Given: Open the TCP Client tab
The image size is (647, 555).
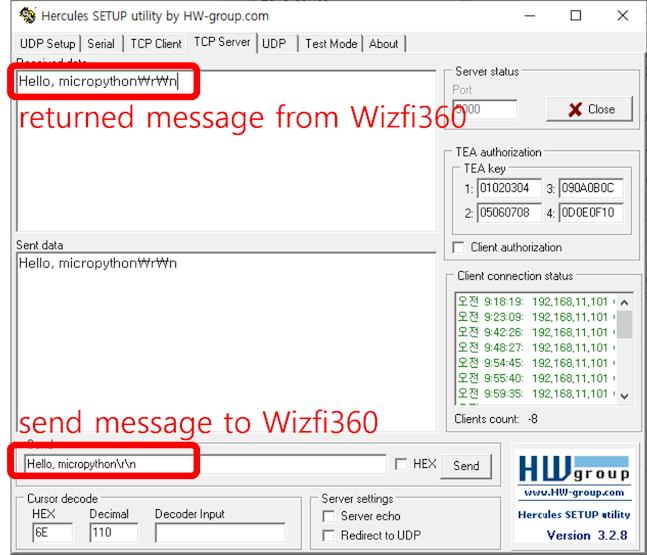Looking at the screenshot, I should (156, 44).
